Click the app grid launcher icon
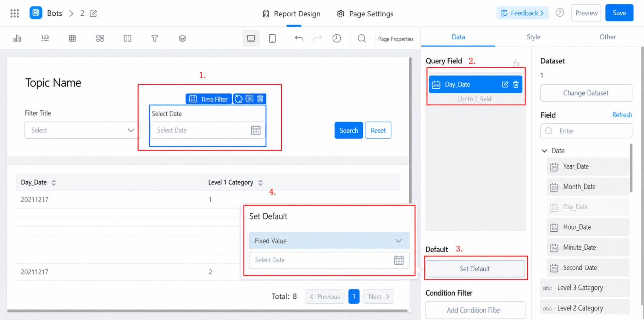The image size is (644, 320). click(15, 13)
